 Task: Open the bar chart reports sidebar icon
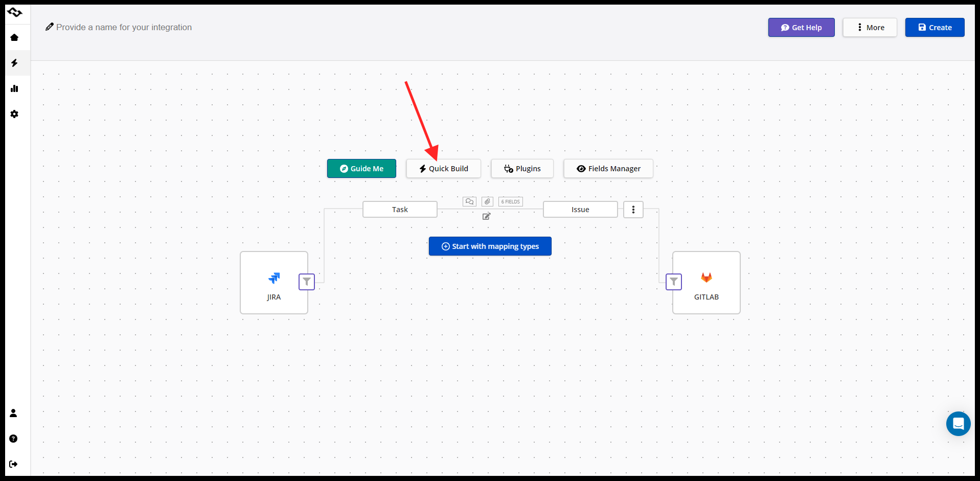point(14,88)
